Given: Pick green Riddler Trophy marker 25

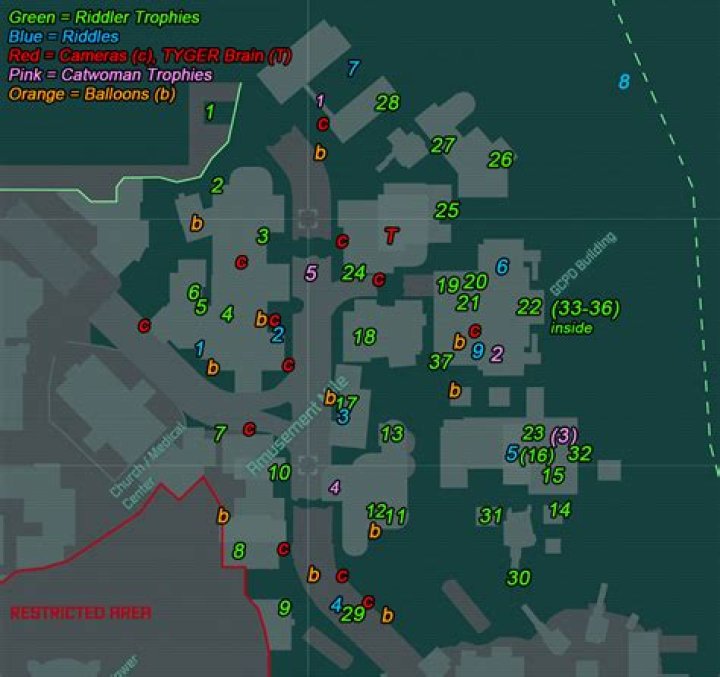Looking at the screenshot, I should [x=447, y=210].
